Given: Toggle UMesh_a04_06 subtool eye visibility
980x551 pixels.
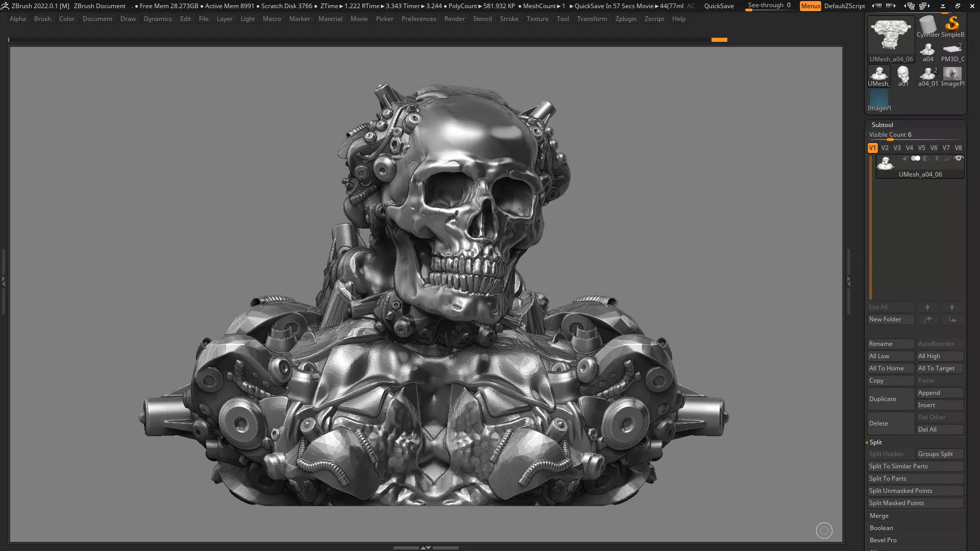Looking at the screenshot, I should 959,159.
